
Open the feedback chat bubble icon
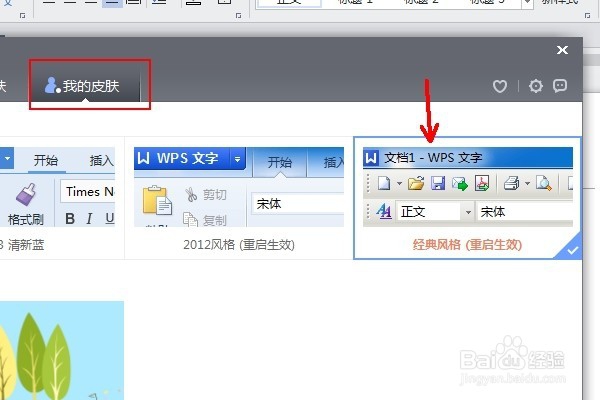[x=560, y=85]
